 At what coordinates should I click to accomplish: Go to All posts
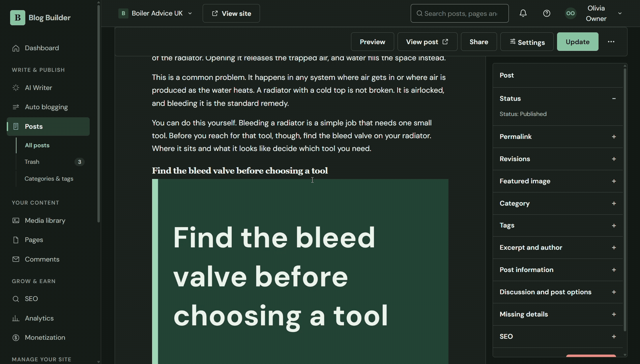pyautogui.click(x=37, y=146)
